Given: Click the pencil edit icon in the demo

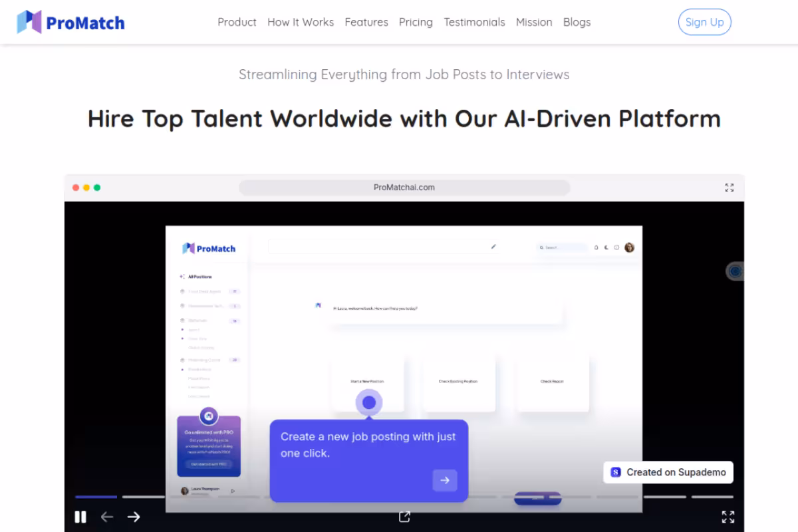Looking at the screenshot, I should (493, 247).
